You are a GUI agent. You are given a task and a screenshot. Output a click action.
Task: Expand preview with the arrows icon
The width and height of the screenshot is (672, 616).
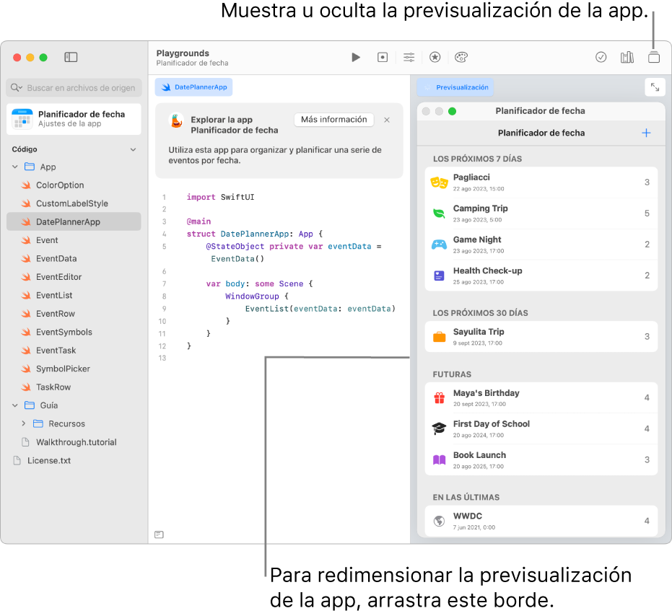click(655, 87)
